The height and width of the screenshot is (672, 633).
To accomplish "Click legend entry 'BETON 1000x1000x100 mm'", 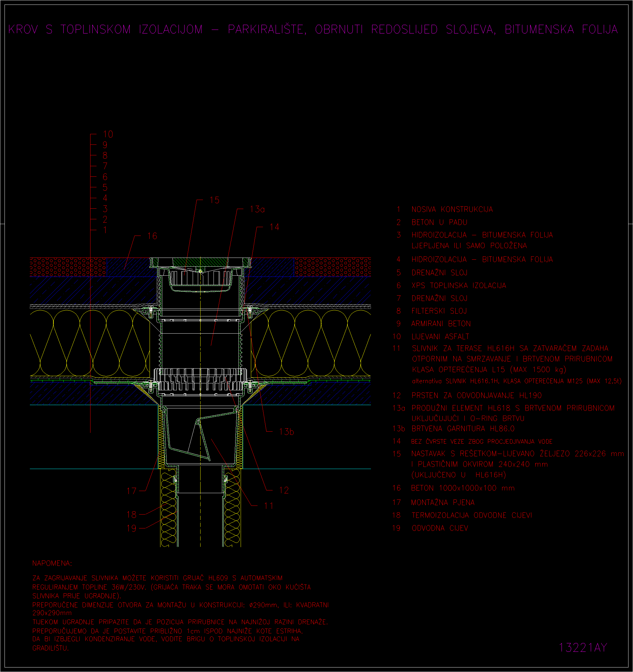I will point(463,488).
